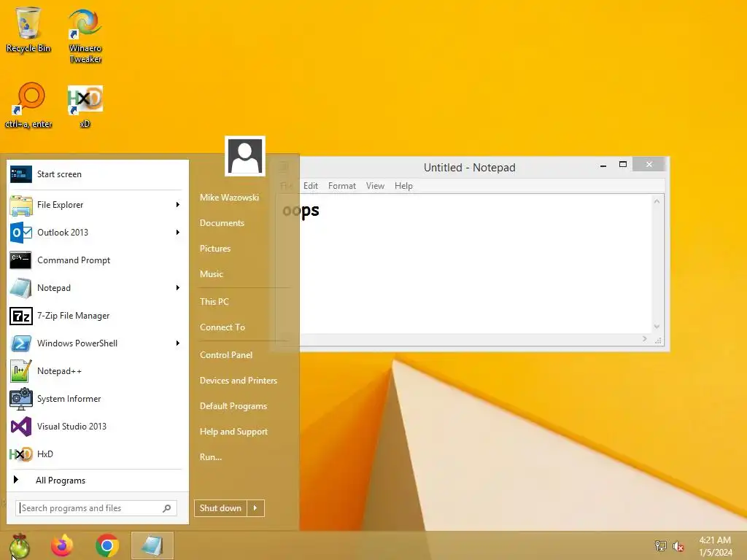747x560 pixels.
Task: Click the search magnifier icon
Action: pyautogui.click(x=167, y=508)
